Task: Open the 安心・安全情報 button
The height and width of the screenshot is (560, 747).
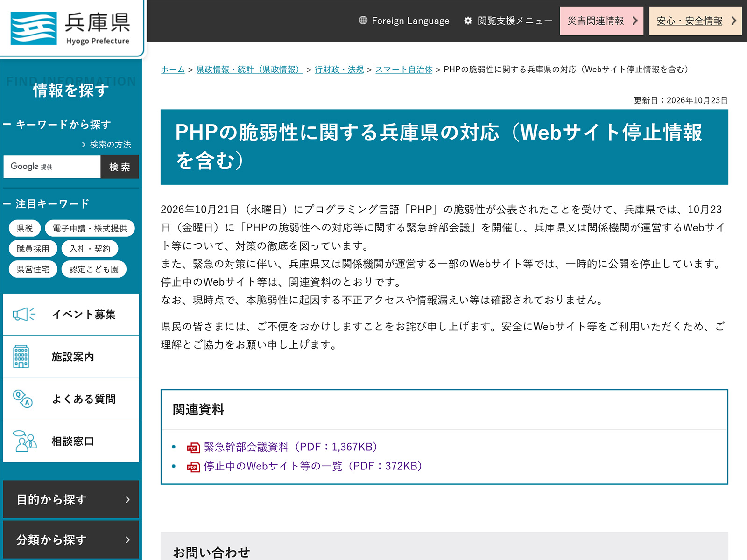Action: click(696, 21)
